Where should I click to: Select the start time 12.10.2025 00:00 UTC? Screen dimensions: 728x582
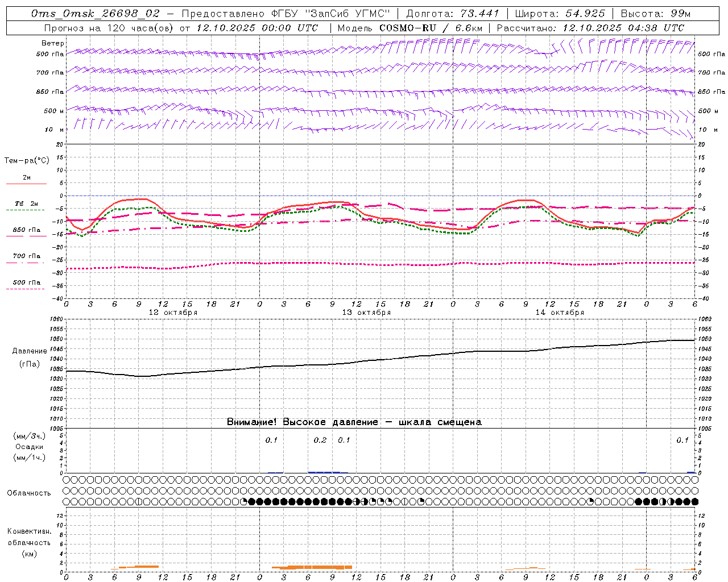click(x=257, y=28)
